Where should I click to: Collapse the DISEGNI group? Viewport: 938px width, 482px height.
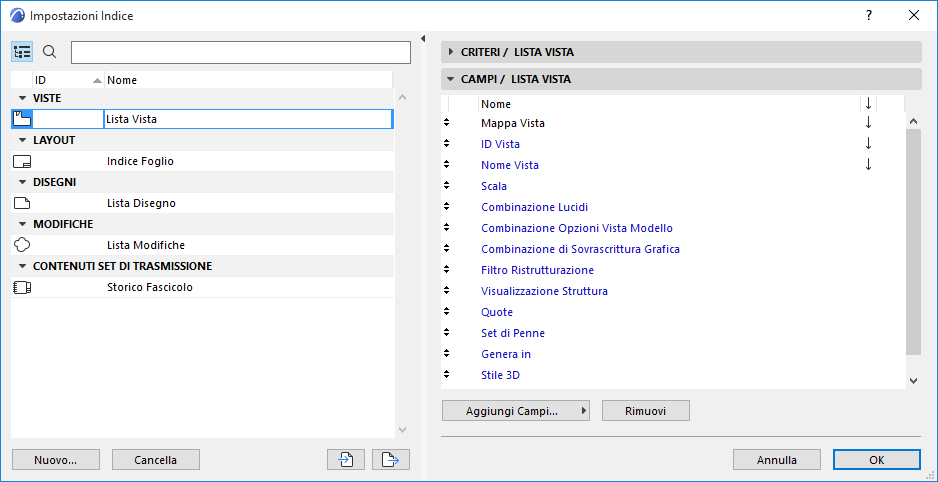point(23,182)
